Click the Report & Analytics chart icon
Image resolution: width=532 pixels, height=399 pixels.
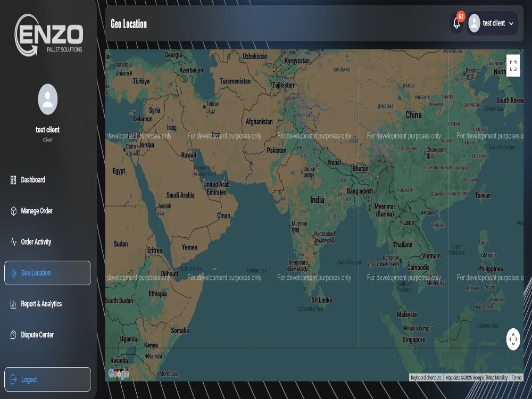[13, 304]
